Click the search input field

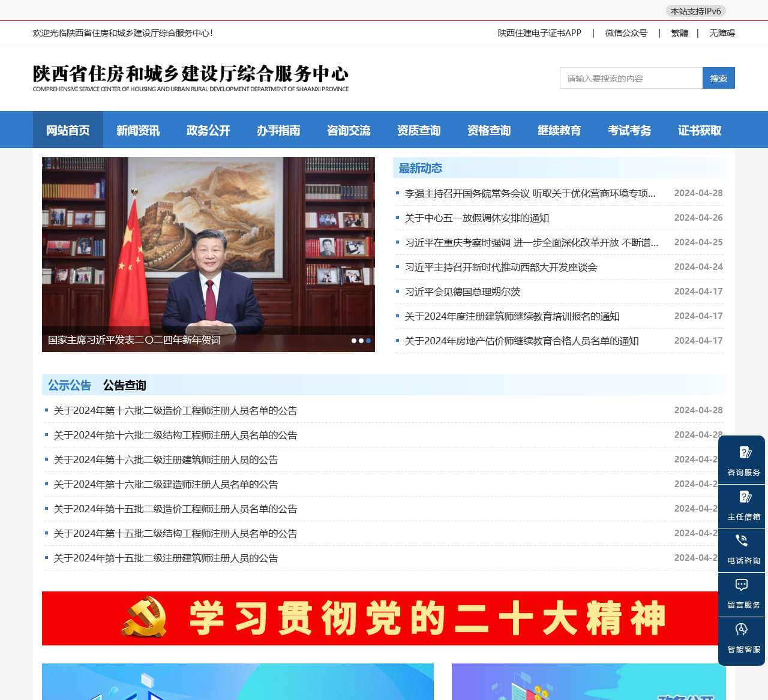[x=630, y=78]
